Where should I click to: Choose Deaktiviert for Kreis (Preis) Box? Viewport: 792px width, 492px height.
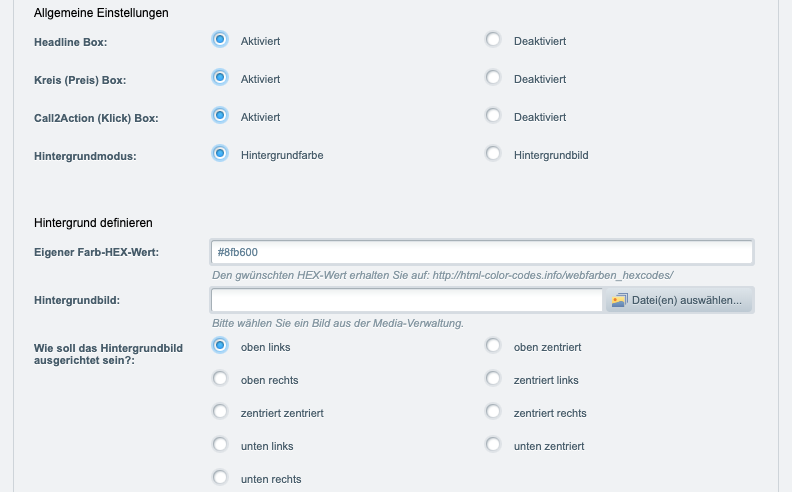click(x=493, y=77)
